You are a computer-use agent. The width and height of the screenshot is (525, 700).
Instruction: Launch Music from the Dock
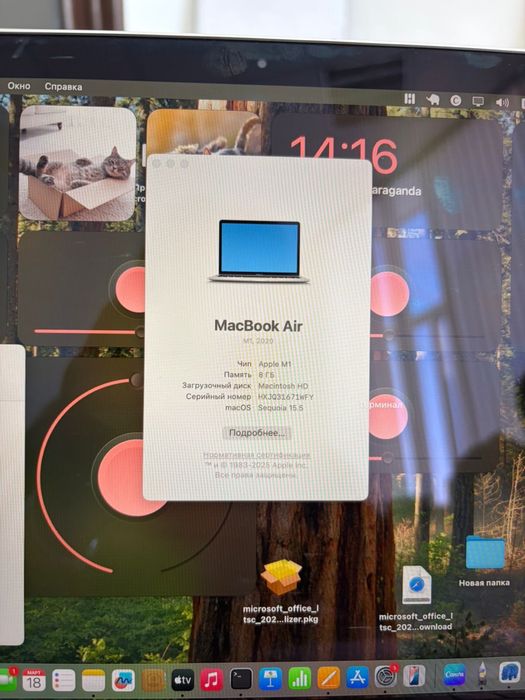click(x=212, y=679)
